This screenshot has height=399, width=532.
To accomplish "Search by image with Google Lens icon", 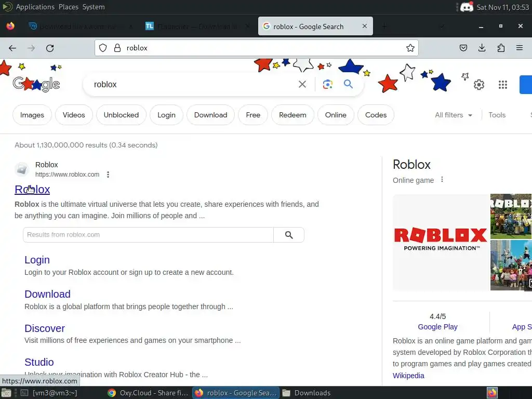I will tap(327, 84).
